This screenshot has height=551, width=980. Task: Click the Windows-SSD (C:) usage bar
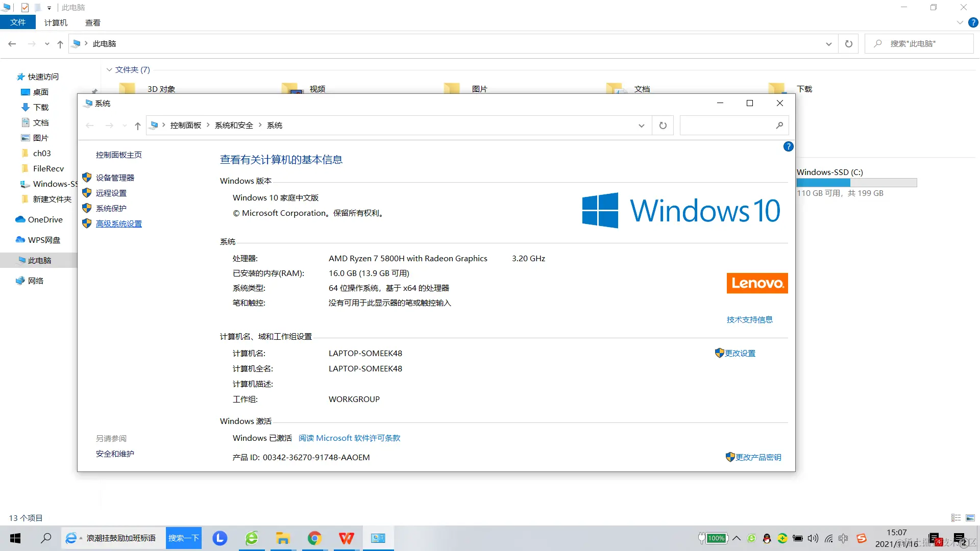tap(856, 183)
